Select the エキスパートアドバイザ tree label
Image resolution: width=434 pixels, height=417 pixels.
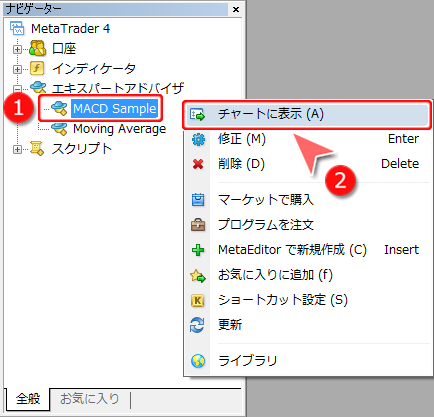point(118,88)
